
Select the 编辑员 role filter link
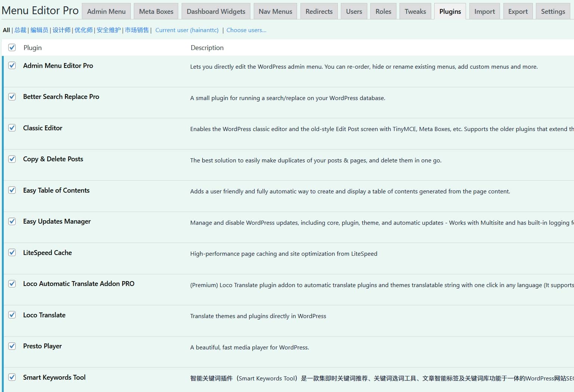[39, 30]
